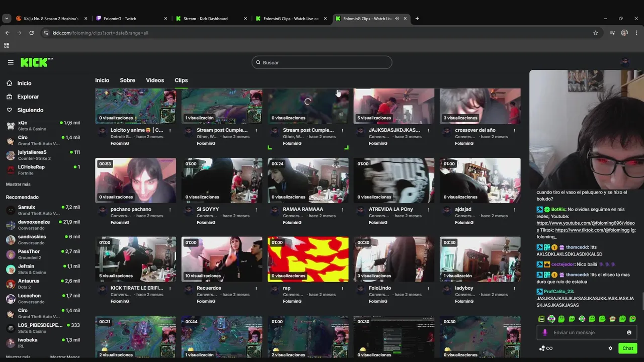This screenshot has width=644, height=362.
Task: Open the 'ladyboy' clip title
Action: tap(464, 288)
